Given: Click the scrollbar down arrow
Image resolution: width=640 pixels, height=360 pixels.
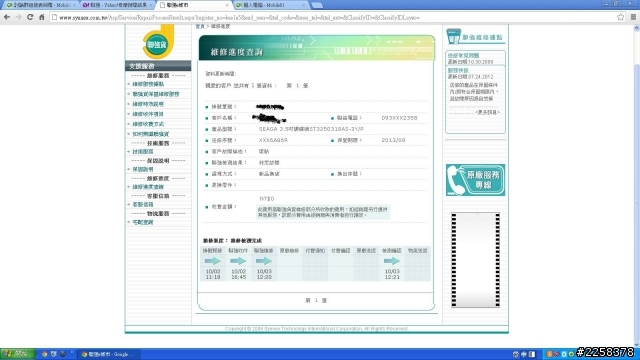Looking at the screenshot, I should pyautogui.click(x=636, y=344).
